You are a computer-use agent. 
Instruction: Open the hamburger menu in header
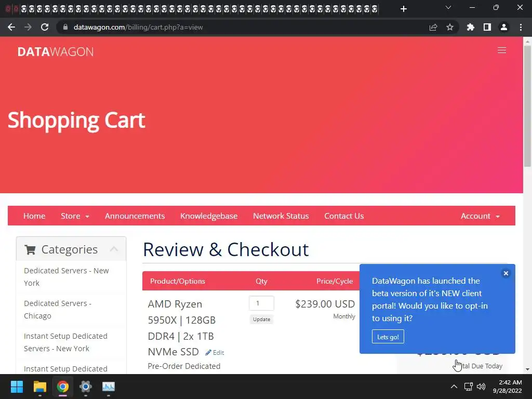pos(502,50)
